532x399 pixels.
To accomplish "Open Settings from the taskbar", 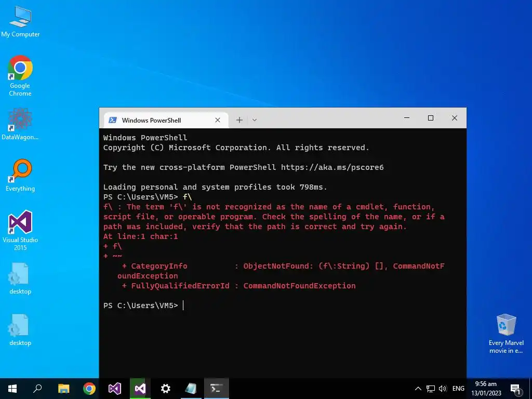I will [165, 389].
